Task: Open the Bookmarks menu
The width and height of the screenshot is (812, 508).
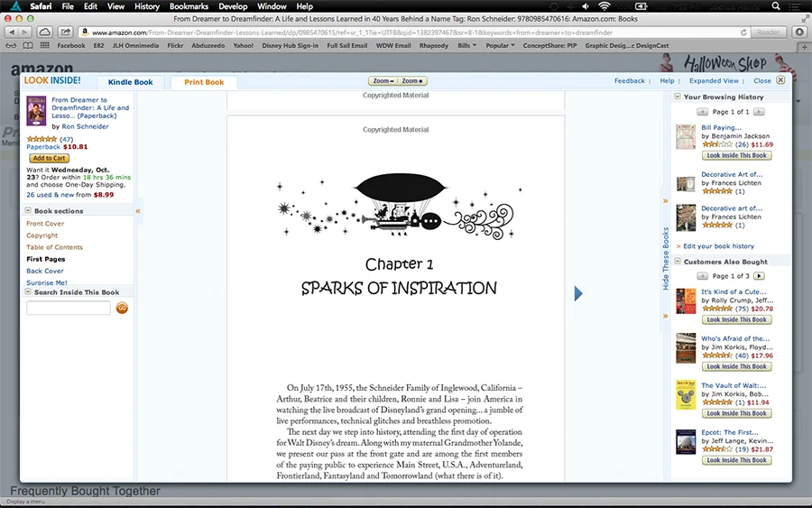Action: click(x=189, y=6)
